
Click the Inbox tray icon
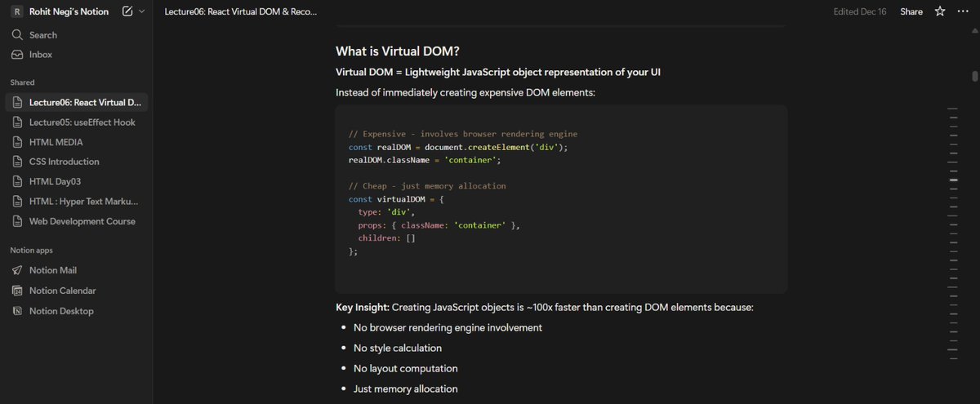coord(17,55)
